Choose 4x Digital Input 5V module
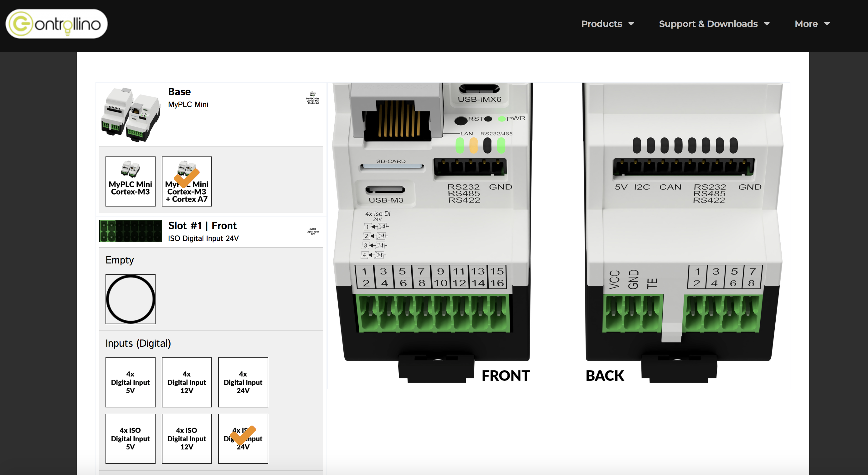Viewport: 868px width, 475px height. click(x=131, y=382)
